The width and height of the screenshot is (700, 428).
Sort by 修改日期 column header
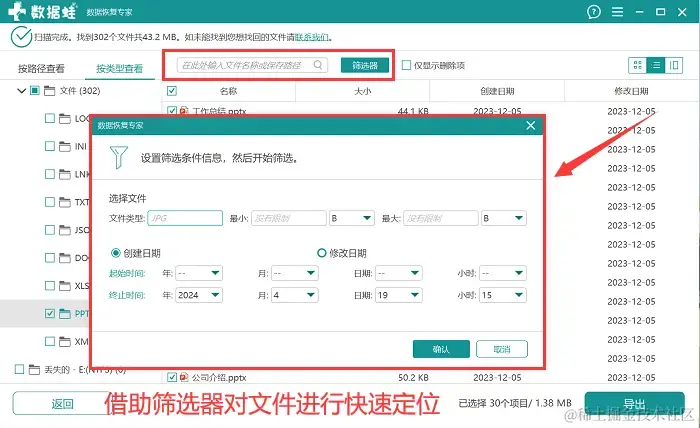tap(631, 91)
